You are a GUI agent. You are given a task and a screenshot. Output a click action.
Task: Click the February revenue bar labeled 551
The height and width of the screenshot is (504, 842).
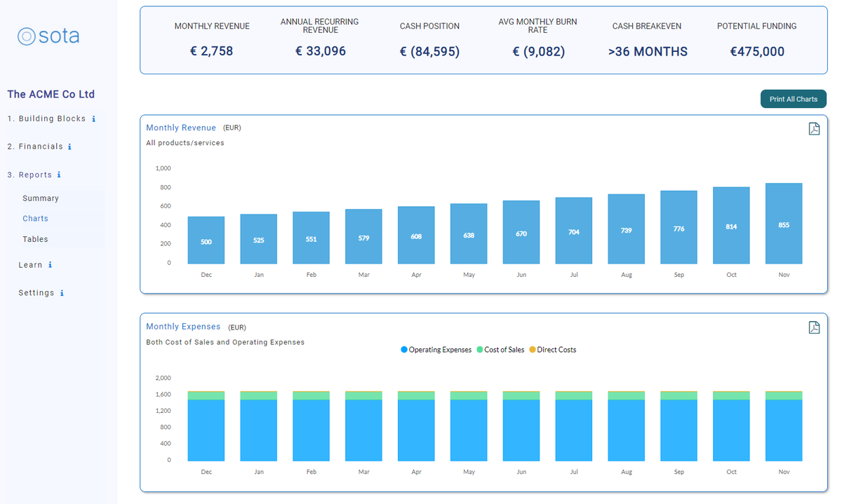(312, 238)
